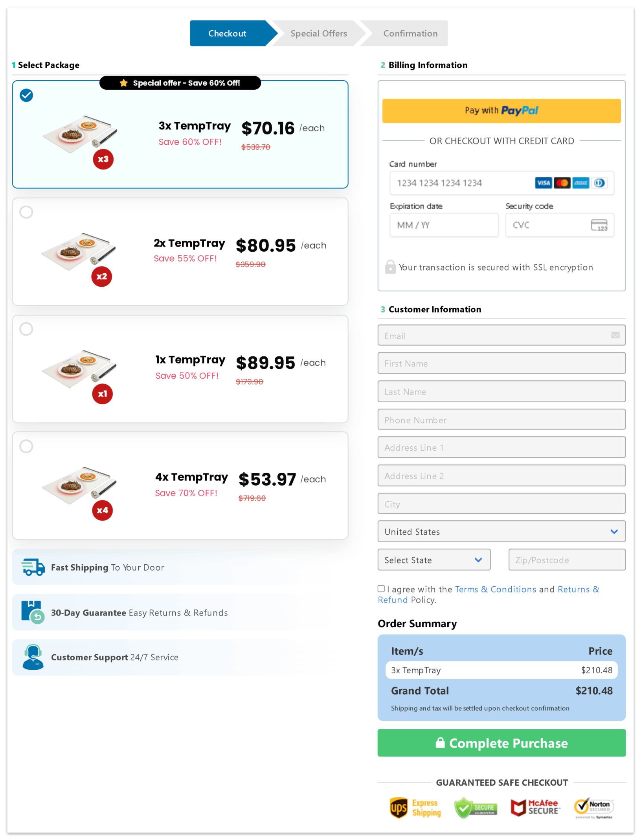Click the Mastercard icon

click(x=562, y=182)
